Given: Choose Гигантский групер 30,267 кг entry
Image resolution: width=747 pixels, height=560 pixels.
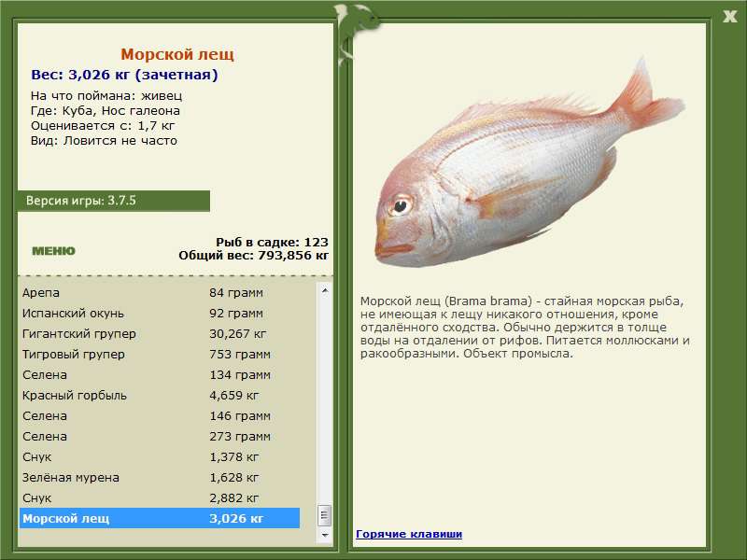Looking at the screenshot, I should (x=160, y=334).
